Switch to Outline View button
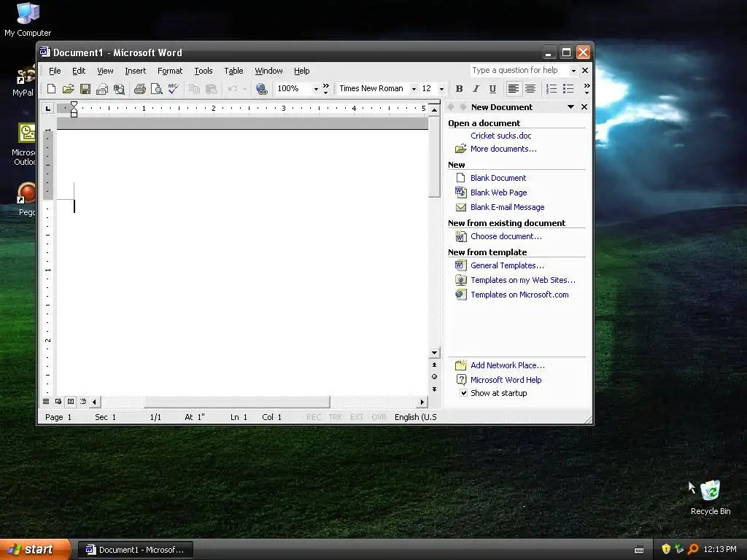Image resolution: width=747 pixels, height=560 pixels. click(x=83, y=402)
